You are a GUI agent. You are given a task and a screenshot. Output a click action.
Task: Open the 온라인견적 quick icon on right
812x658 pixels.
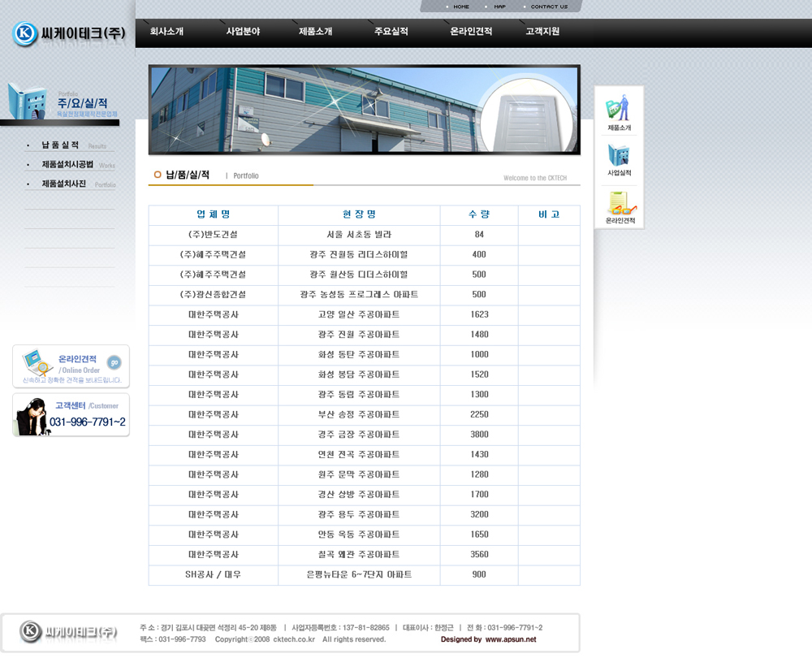[x=620, y=207]
